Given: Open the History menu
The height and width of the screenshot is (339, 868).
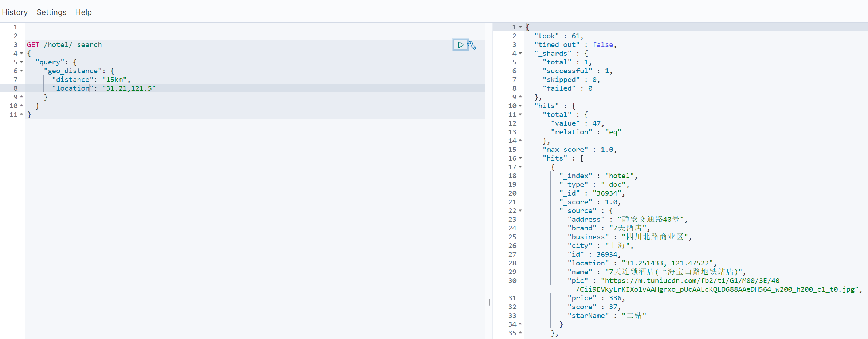Looking at the screenshot, I should coord(15,12).
